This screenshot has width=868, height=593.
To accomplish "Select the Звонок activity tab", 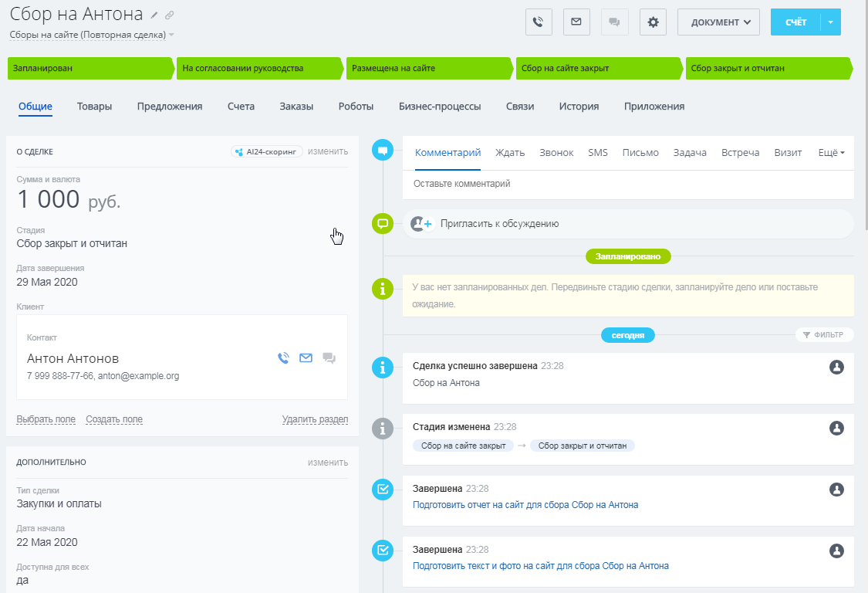I will [556, 153].
